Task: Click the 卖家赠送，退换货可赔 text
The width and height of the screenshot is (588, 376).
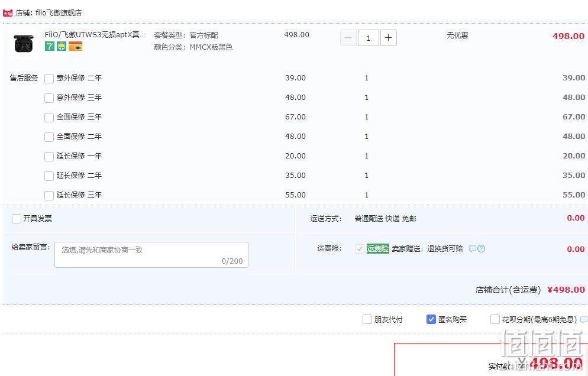Action: click(x=428, y=248)
